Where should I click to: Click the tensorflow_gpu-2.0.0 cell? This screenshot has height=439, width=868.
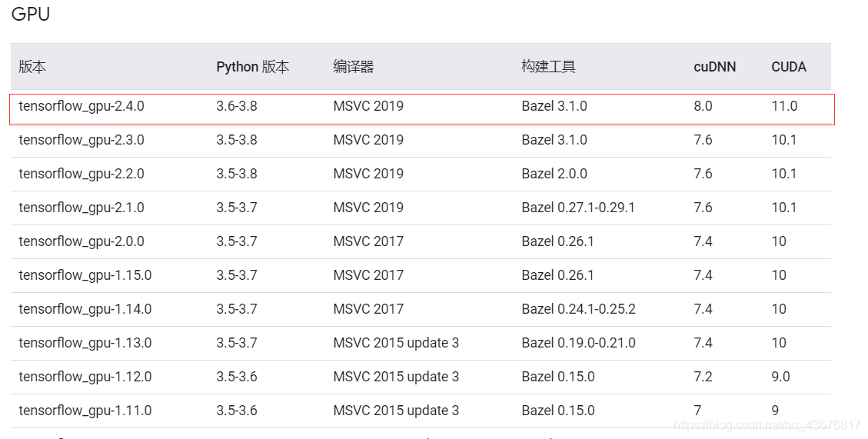(x=81, y=241)
